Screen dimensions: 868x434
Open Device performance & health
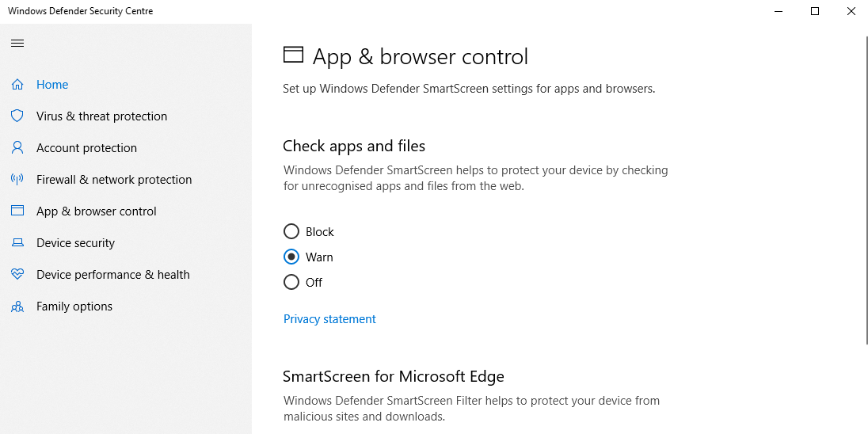pyautogui.click(x=112, y=275)
